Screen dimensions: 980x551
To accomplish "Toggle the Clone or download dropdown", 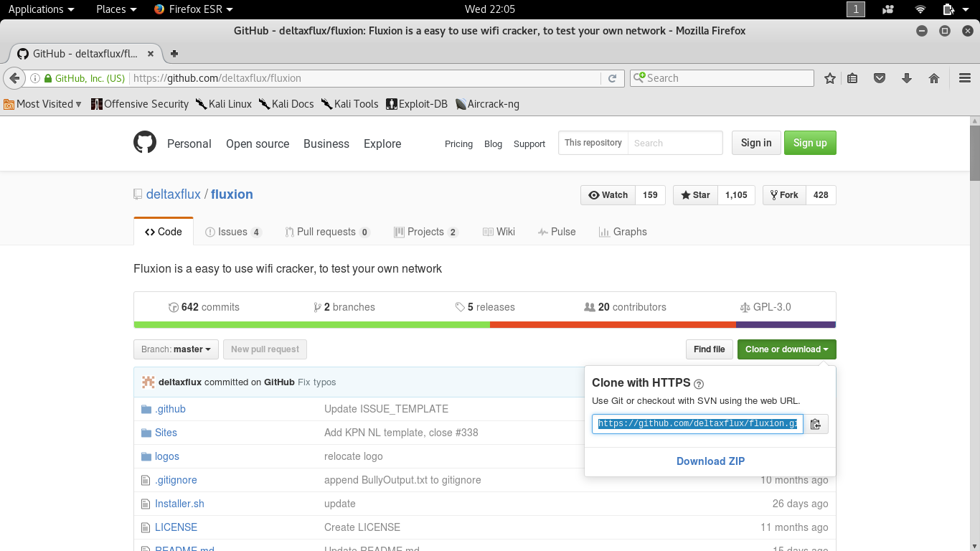I will click(786, 349).
